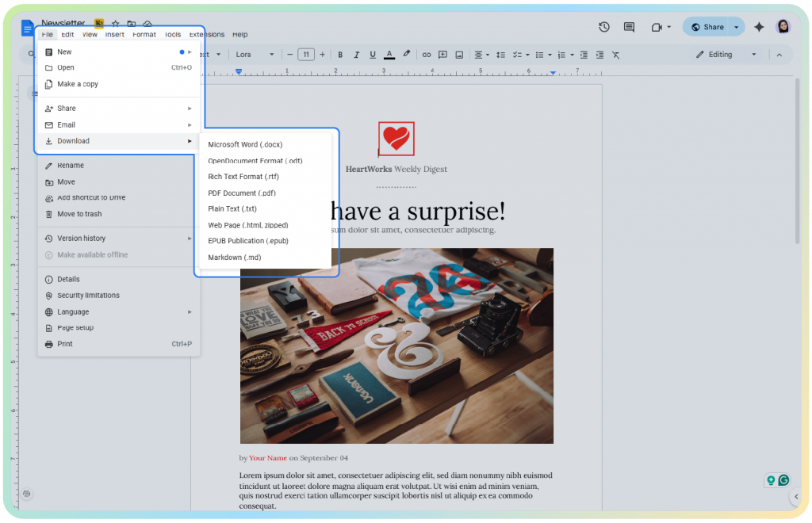Expand the Version history submenu
The height and width of the screenshot is (523, 812).
(x=119, y=239)
